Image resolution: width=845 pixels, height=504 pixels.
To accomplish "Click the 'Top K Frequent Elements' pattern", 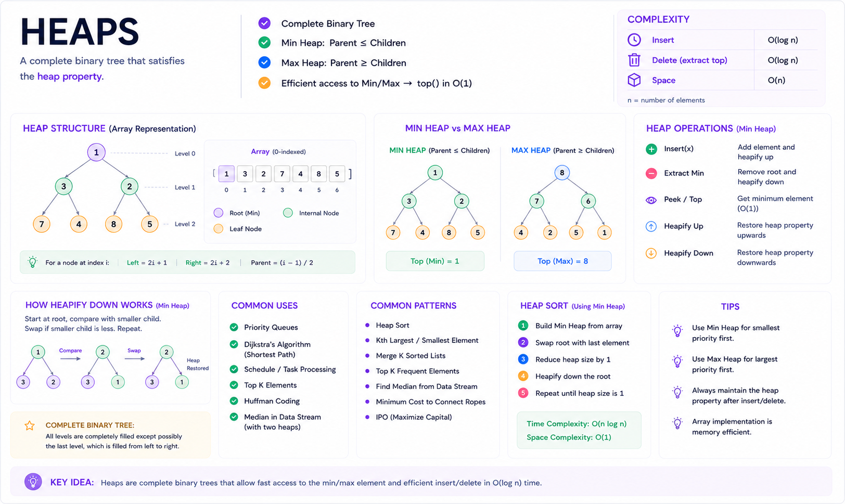I will 417,371.
